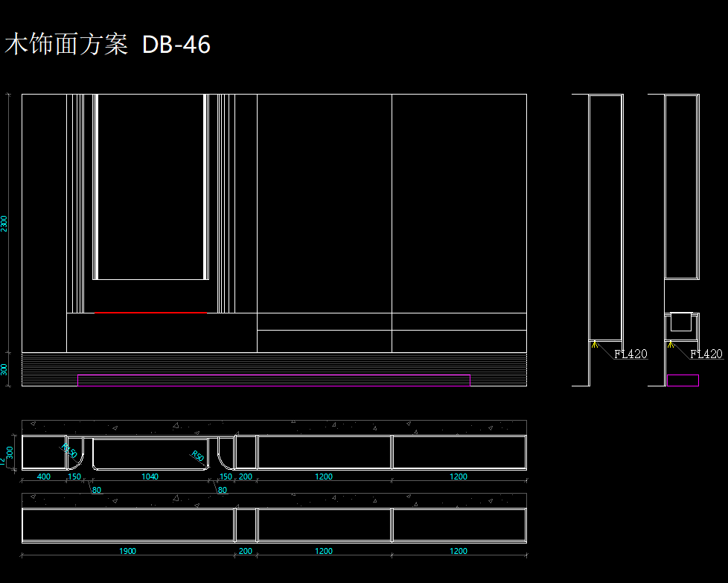Click the 200 dimension in the bottom plan row
728x583 pixels.
[246, 551]
